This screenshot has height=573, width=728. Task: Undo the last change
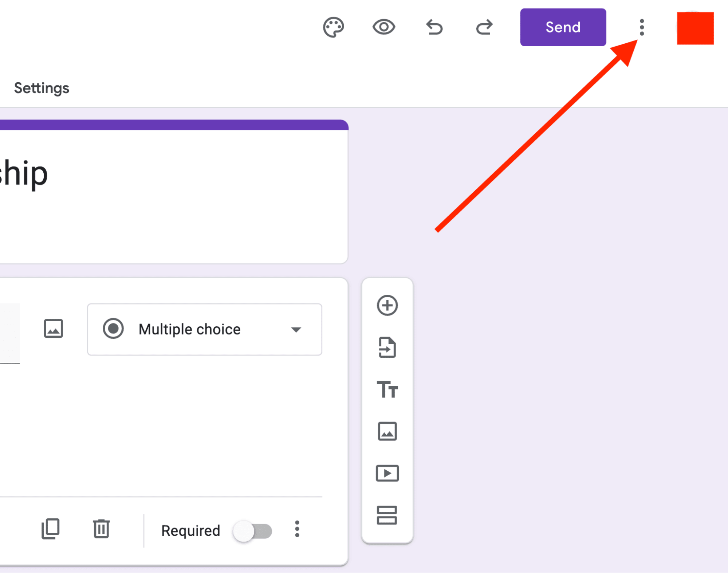pyautogui.click(x=434, y=27)
